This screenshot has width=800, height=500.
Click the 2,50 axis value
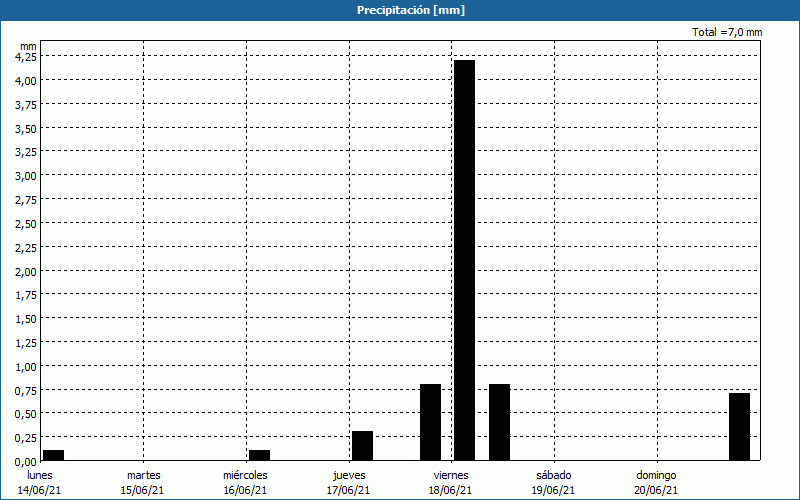tap(26, 223)
